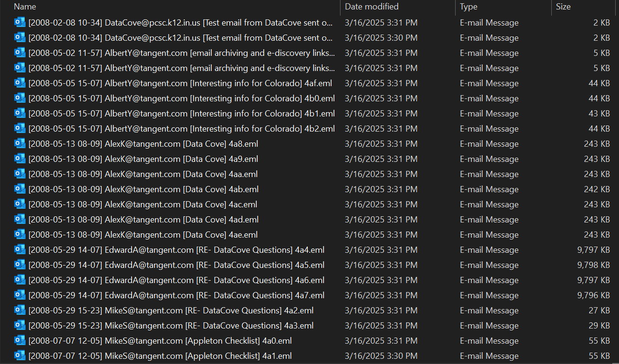619x364 pixels.
Task: Click the email icon for the DataCove test email modified 3:31 PM
Action: tap(20, 22)
